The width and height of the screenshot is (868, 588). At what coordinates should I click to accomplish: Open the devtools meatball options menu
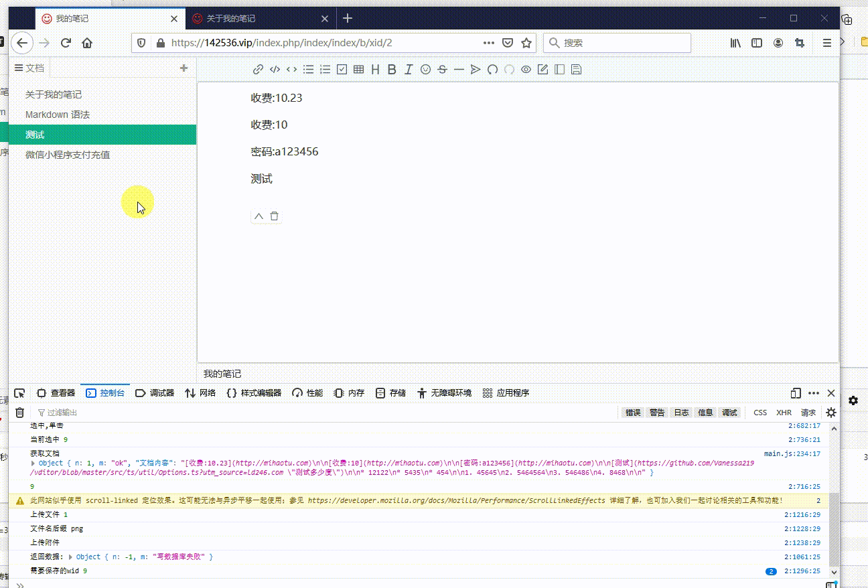813,393
